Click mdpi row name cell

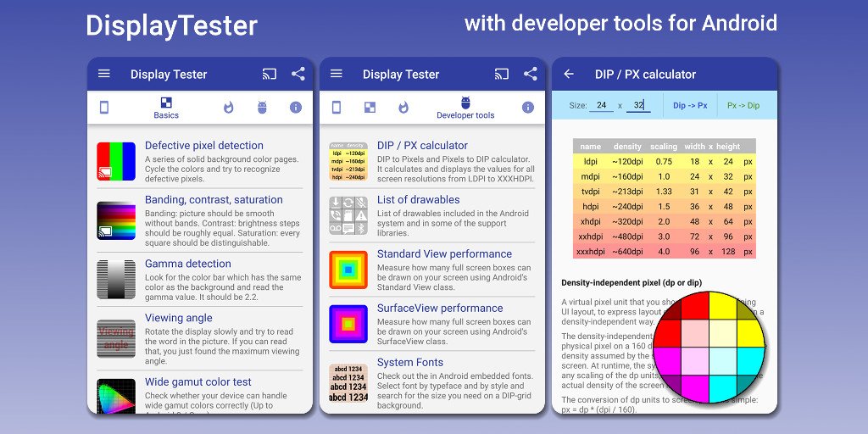click(591, 176)
